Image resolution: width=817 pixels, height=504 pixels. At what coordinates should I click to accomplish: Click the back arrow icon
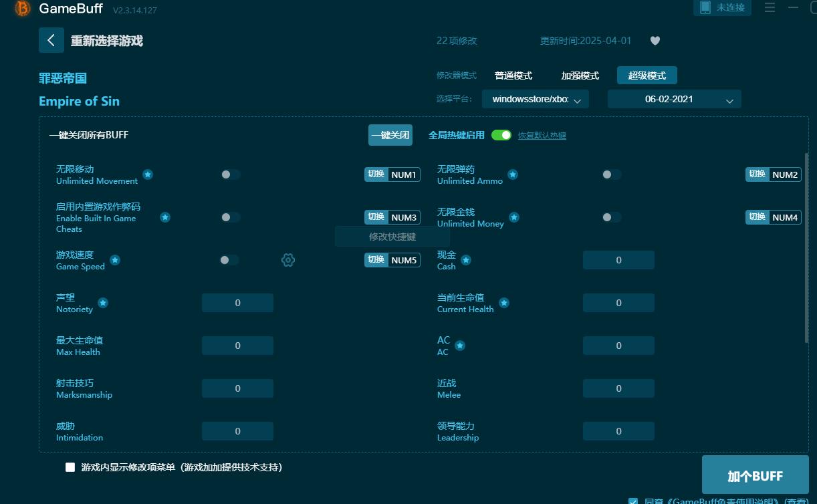51,40
